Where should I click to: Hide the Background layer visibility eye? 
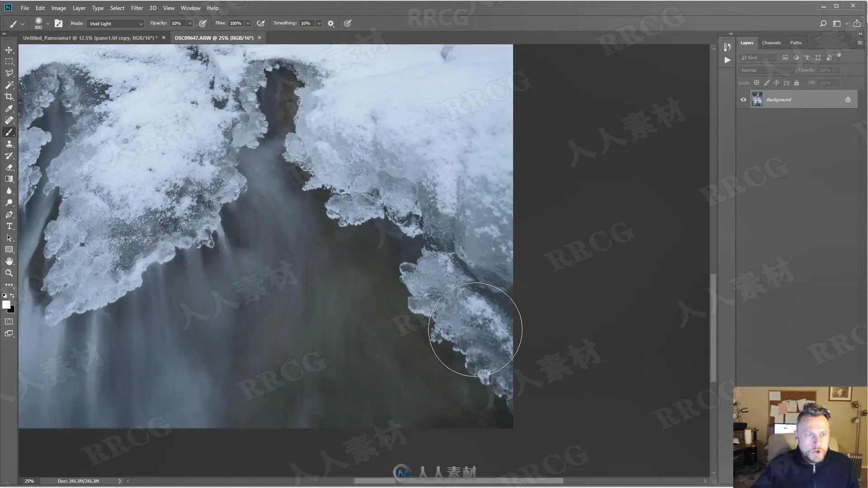tap(743, 99)
